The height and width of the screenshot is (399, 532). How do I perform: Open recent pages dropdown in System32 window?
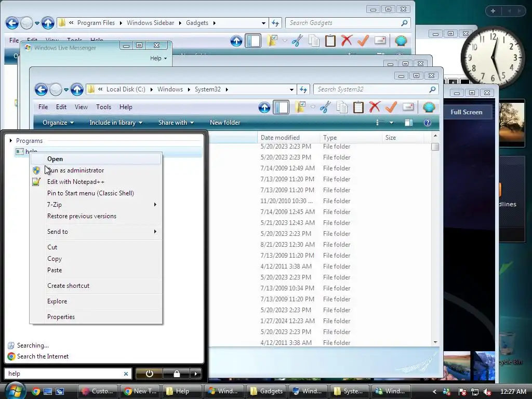[x=66, y=90]
